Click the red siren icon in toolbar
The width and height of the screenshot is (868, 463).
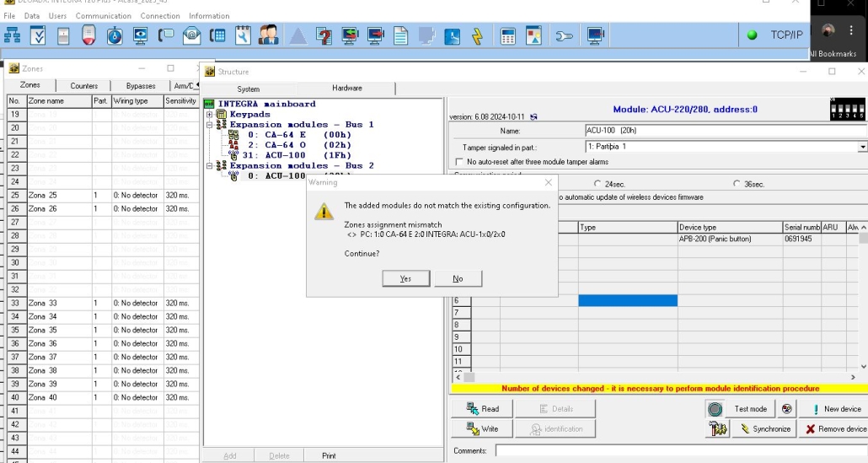[x=88, y=35]
